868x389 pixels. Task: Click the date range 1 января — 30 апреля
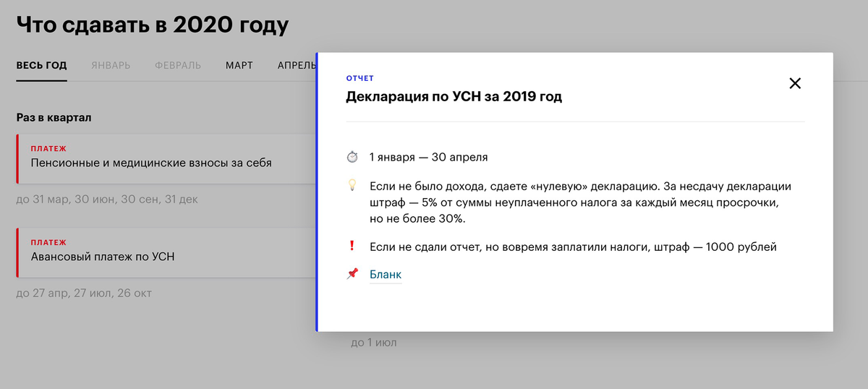point(428,157)
